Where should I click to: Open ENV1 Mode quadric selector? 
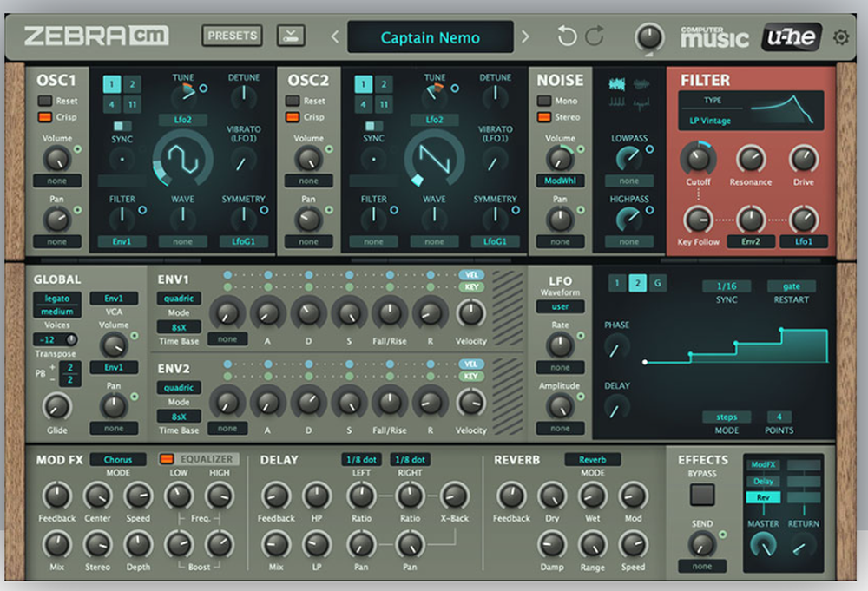click(x=178, y=299)
